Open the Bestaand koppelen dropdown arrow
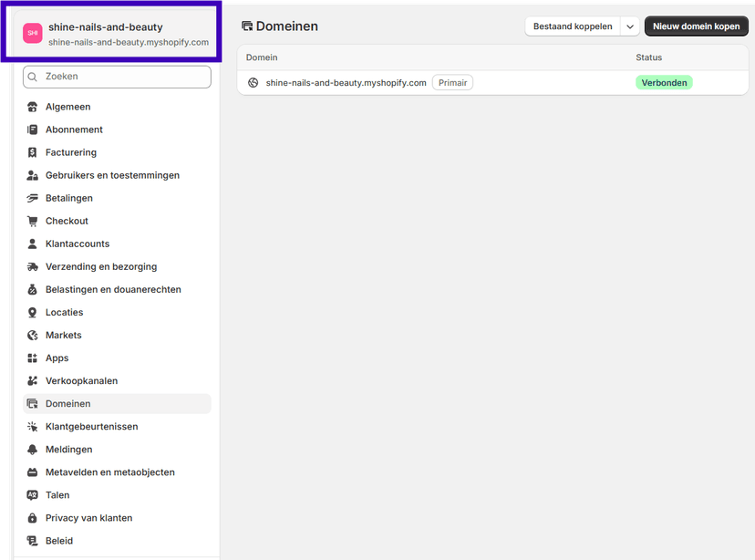The height and width of the screenshot is (560, 755). (x=629, y=26)
